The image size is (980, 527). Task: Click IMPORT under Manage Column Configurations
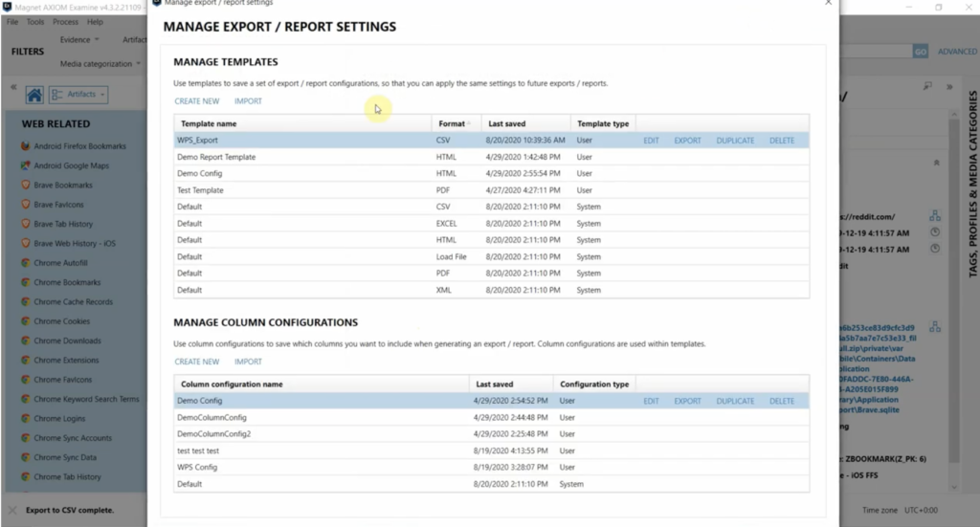[x=248, y=362]
